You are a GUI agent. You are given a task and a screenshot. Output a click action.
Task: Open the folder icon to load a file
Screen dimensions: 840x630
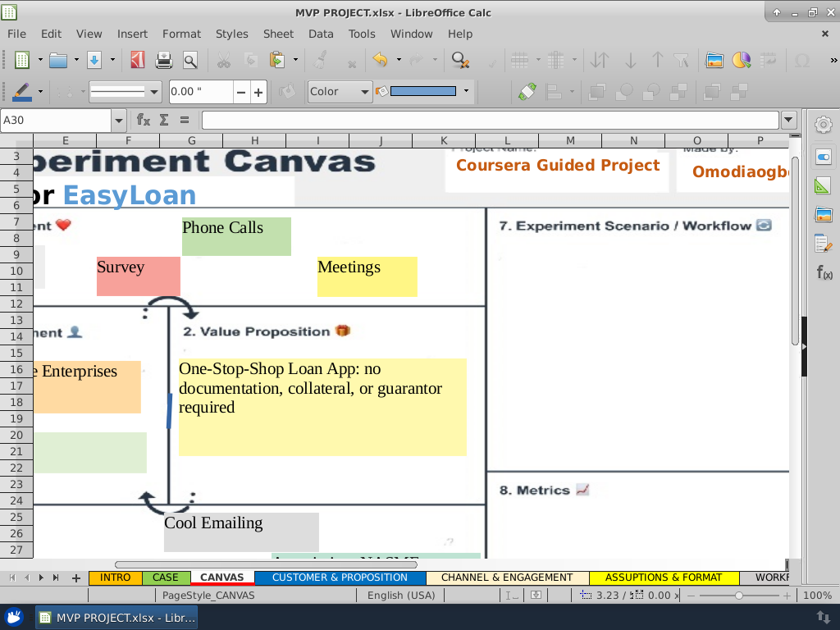tap(58, 60)
